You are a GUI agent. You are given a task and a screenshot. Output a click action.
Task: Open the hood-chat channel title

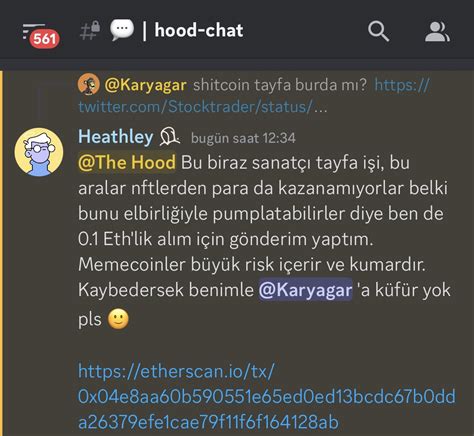pyautogui.click(x=199, y=30)
